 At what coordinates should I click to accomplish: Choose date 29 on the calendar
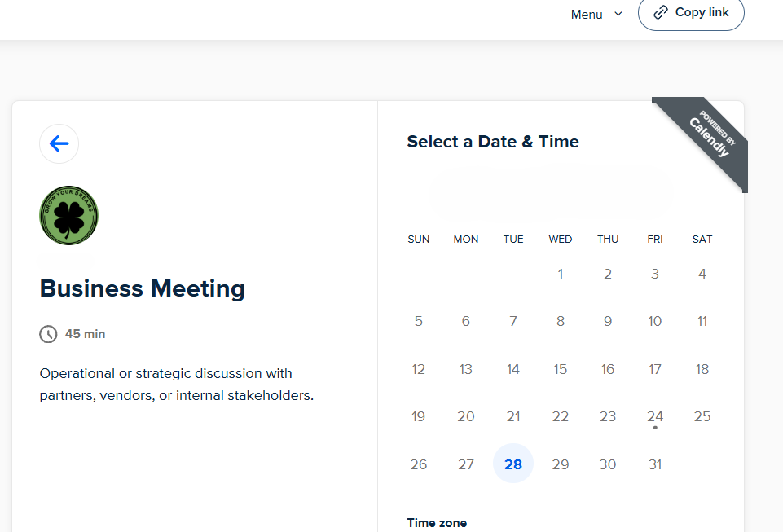561,464
